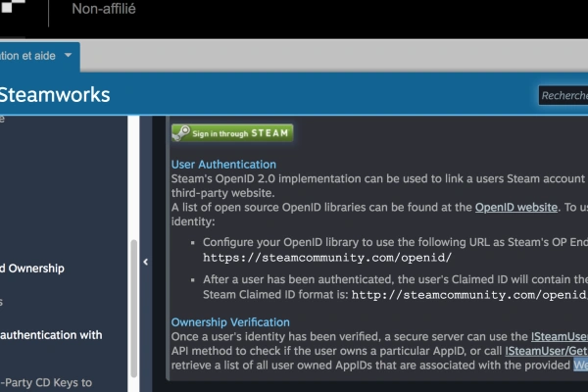Click the highlighted "We" link at end
This screenshot has height=392, width=588.
tap(580, 366)
